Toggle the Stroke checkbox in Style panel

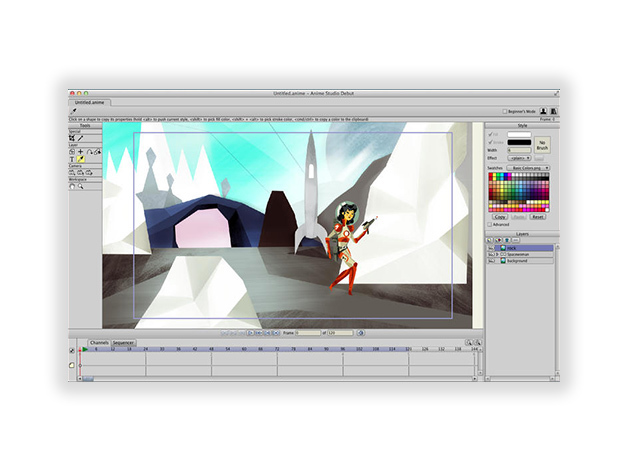[490, 142]
